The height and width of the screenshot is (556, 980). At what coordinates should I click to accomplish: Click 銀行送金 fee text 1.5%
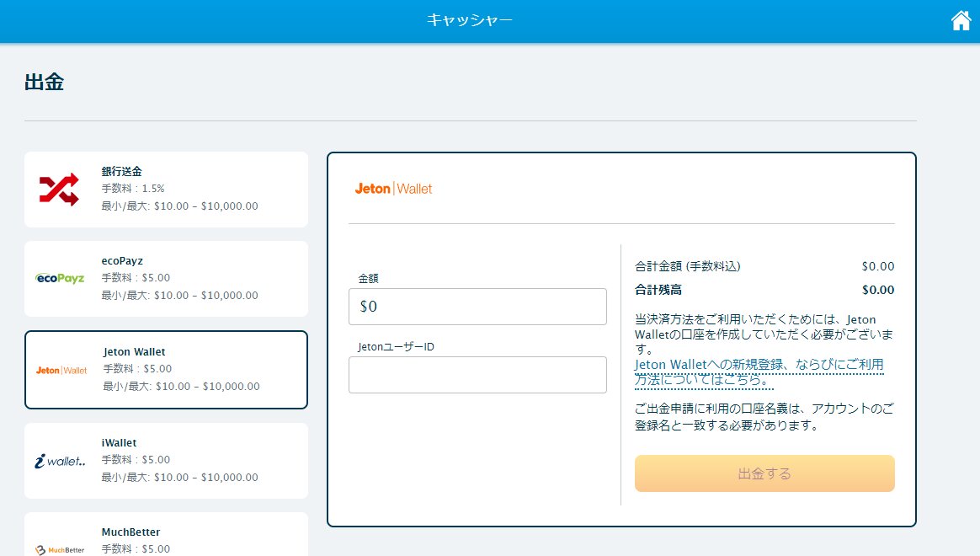133,188
